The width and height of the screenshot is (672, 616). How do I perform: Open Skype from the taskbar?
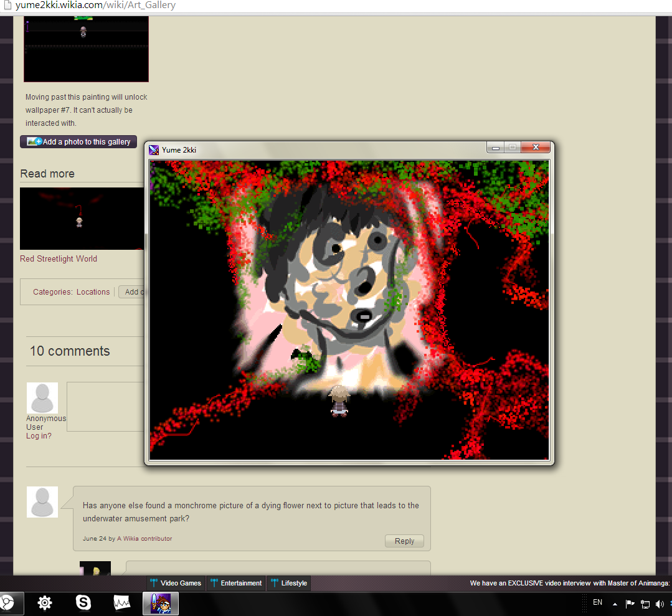pyautogui.click(x=83, y=603)
